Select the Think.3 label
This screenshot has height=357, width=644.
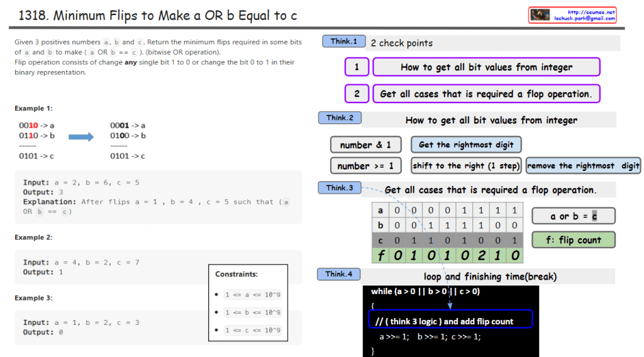[x=340, y=188]
